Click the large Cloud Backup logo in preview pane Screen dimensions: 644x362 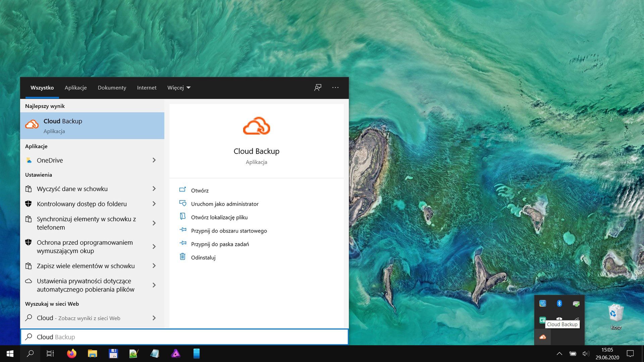click(257, 126)
